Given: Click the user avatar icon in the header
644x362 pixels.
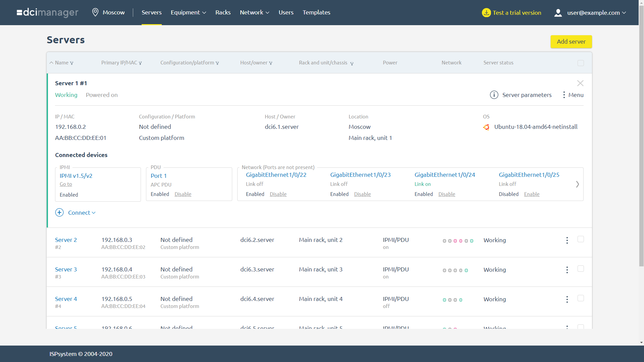Looking at the screenshot, I should pos(558,12).
